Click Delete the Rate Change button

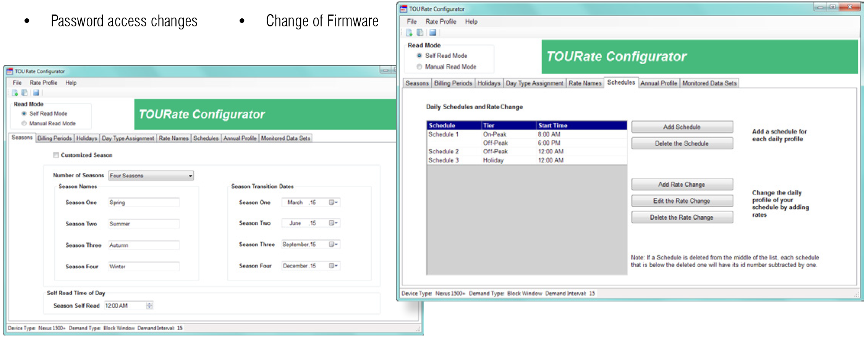(682, 217)
